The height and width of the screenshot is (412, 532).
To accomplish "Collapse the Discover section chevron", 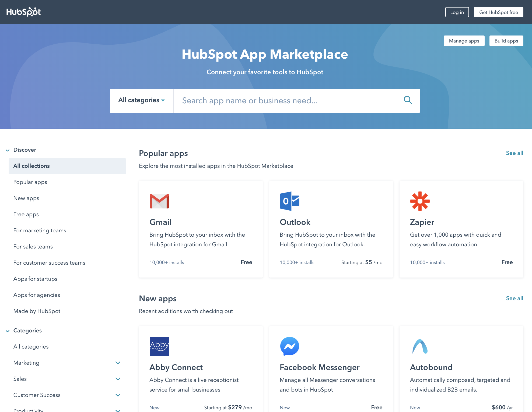I will 8,150.
